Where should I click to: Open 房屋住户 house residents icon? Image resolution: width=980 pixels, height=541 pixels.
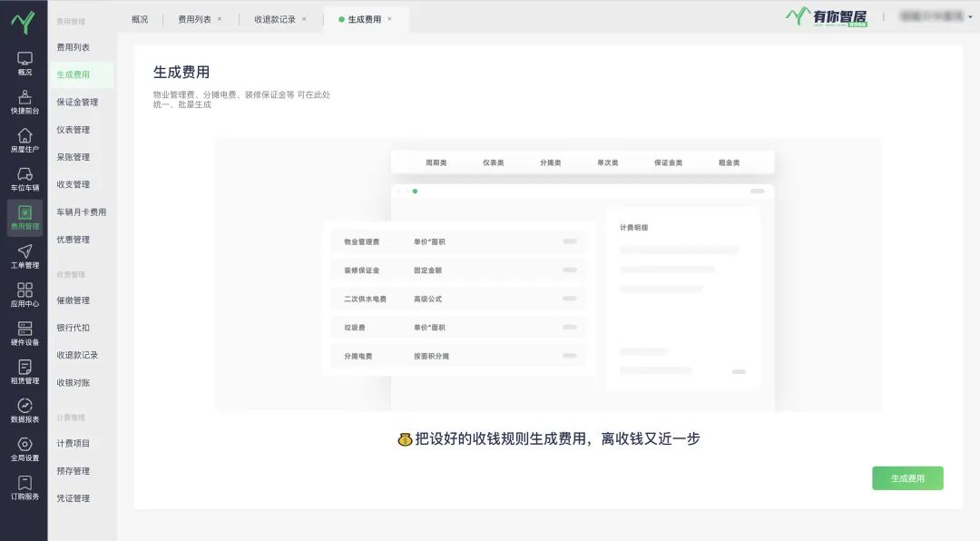[x=24, y=135]
